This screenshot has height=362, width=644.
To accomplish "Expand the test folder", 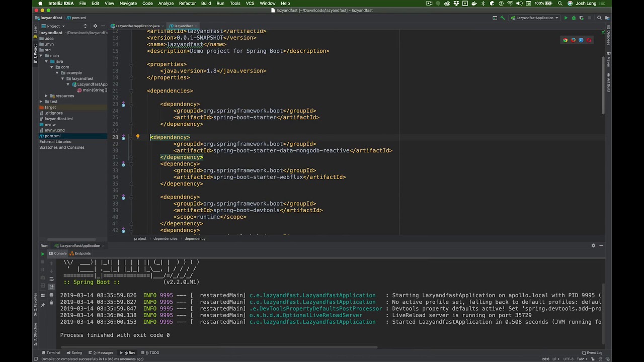I will (x=40, y=102).
